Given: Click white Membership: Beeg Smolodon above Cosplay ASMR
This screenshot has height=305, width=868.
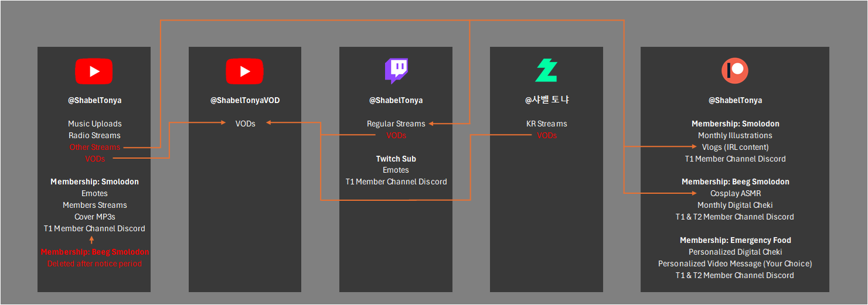Looking at the screenshot, I should [x=735, y=181].
